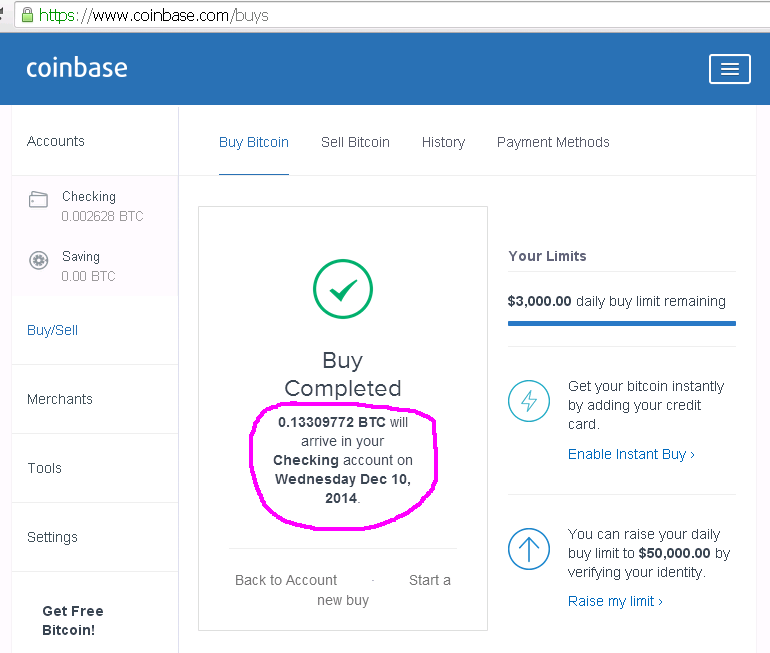Click the coinbase logo
This screenshot has width=770, height=653.
77,68
